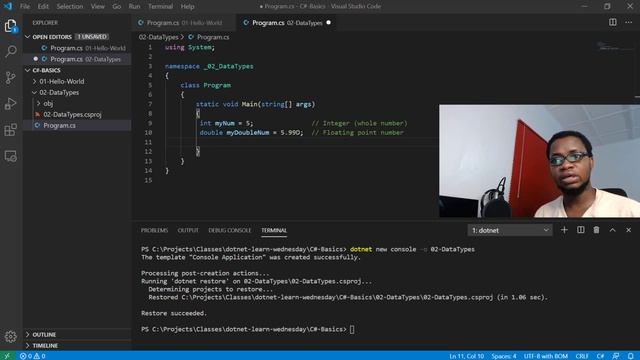Collapse the 02-DataTypes folder
The image size is (640, 360).
click(35, 92)
